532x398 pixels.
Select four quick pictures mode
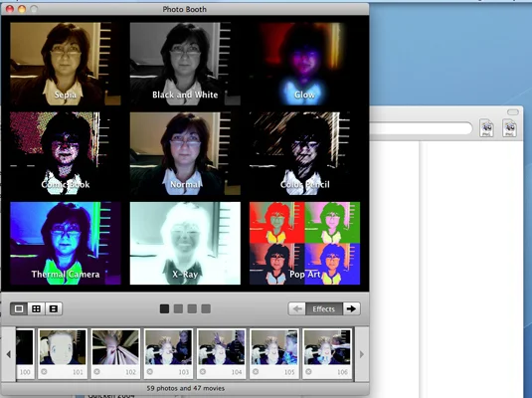click(37, 308)
